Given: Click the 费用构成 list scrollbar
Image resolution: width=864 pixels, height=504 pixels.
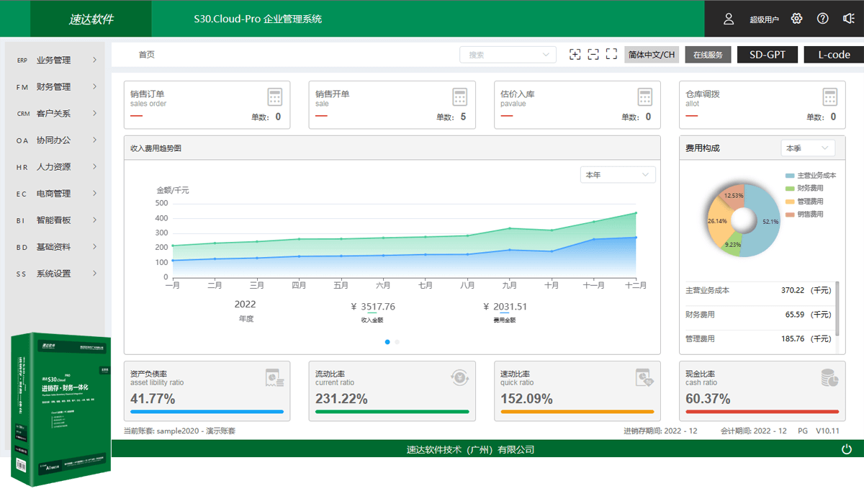Looking at the screenshot, I should [x=837, y=310].
